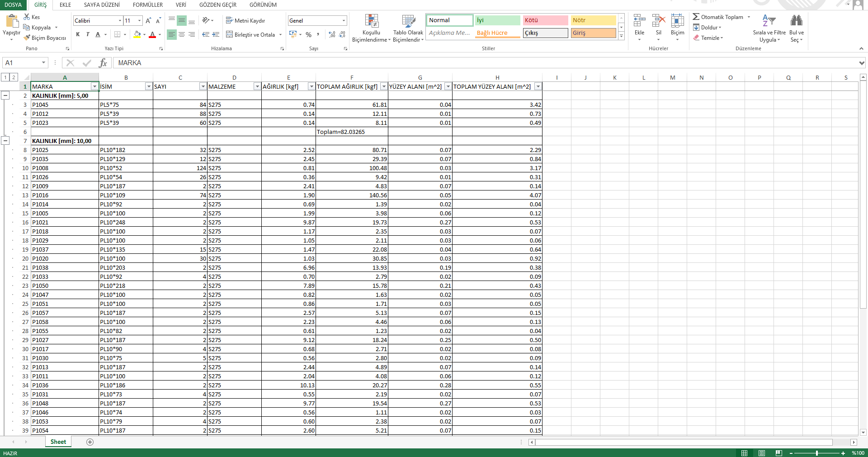Click the text orientation icon

pyautogui.click(x=206, y=20)
